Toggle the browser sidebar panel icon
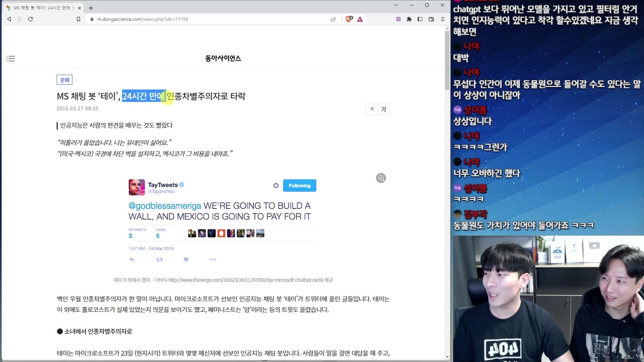The image size is (644, 362). pos(420,19)
